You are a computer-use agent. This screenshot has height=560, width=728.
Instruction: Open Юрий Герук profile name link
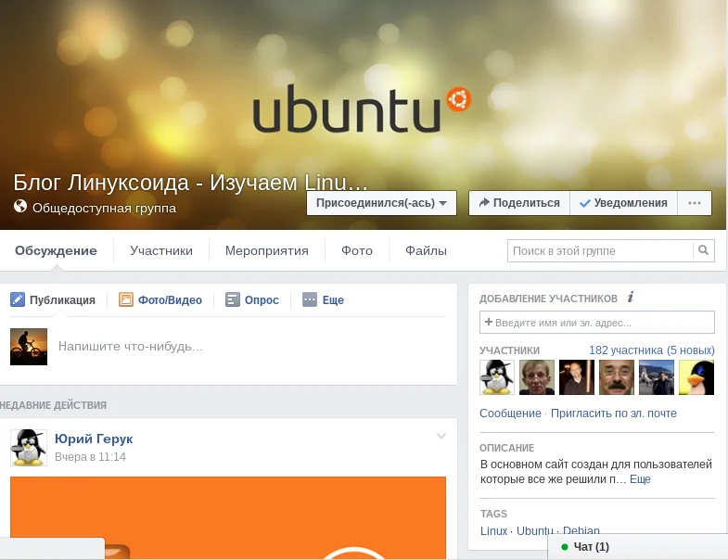point(94,439)
